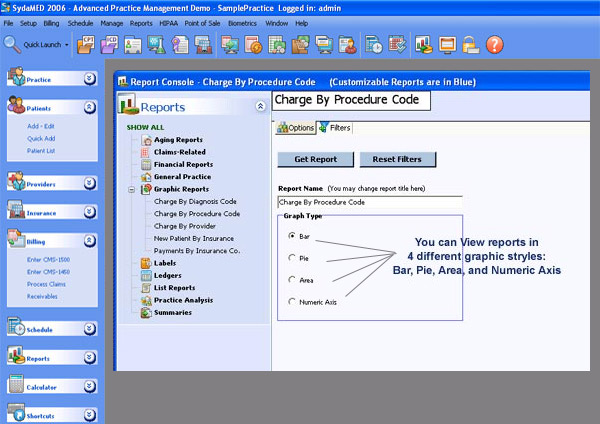Click the Quick Launch magnifier icon
Screen dimensions: 600x424
11,44
